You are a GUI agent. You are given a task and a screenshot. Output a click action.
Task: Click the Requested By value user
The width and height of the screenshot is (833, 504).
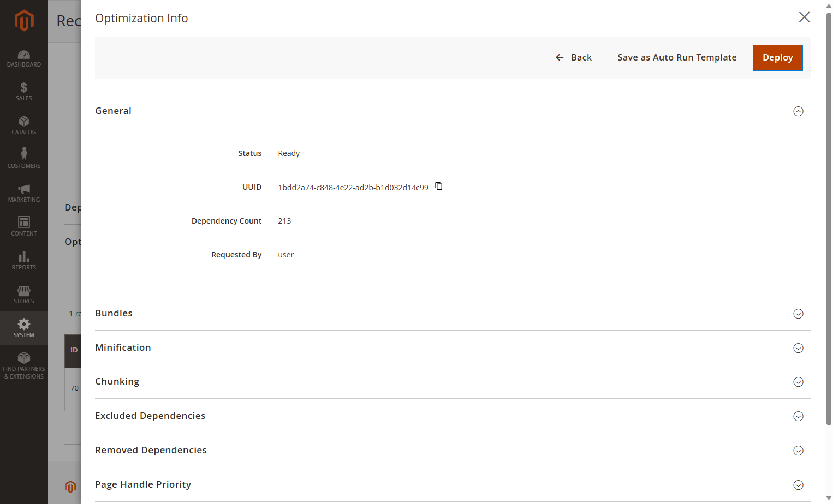[286, 255]
